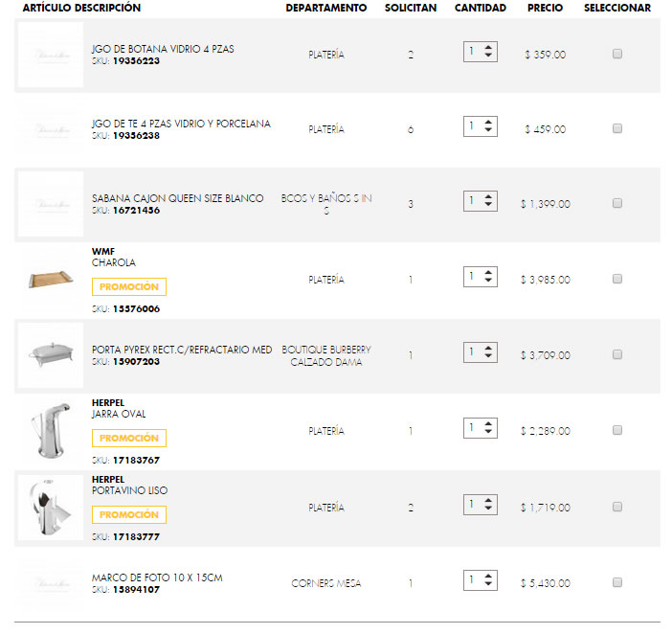Check the Sabana Cajon Queen Size item

pyautogui.click(x=617, y=203)
